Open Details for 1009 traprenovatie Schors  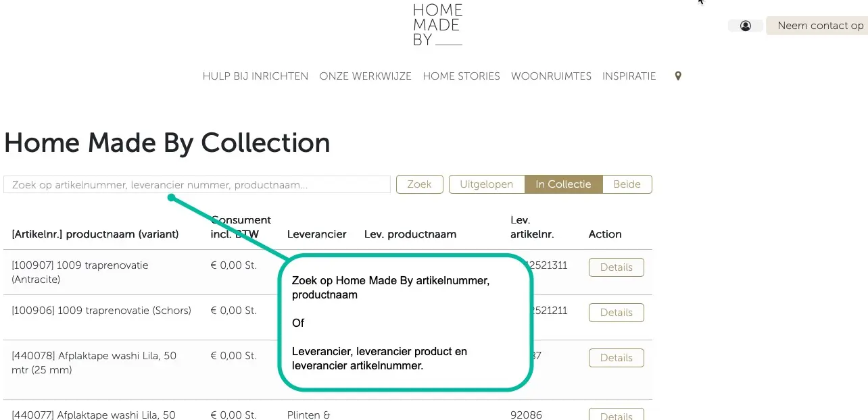click(617, 313)
